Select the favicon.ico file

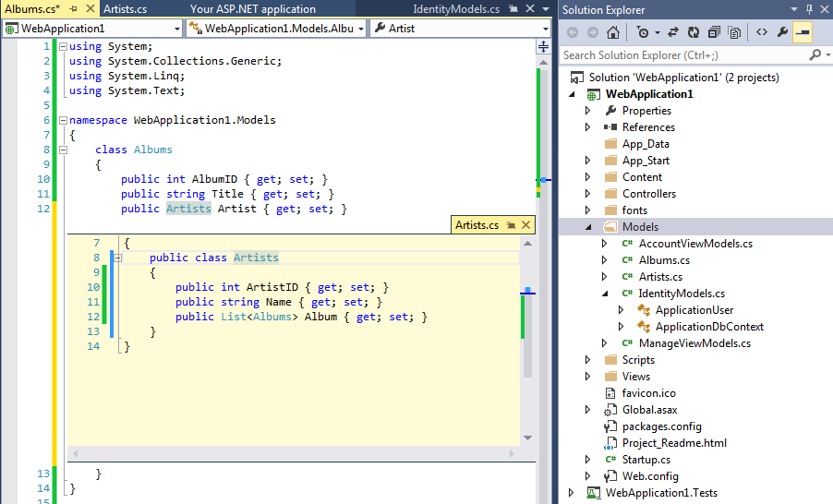tap(648, 393)
